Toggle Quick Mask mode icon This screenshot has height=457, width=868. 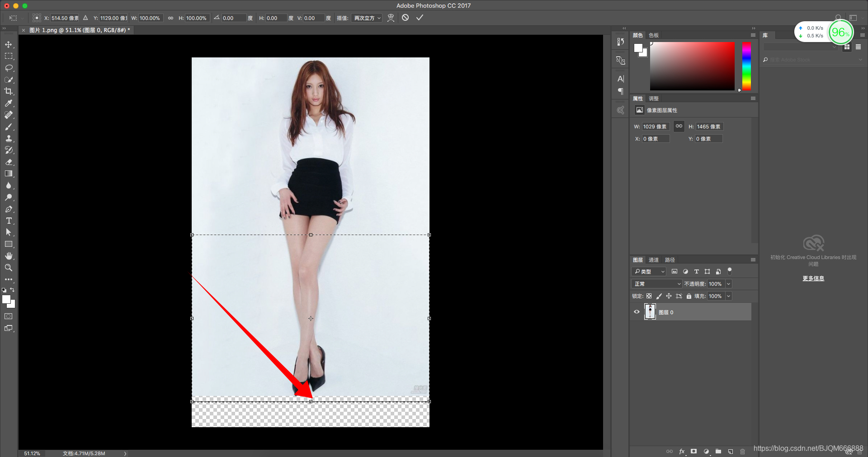click(x=9, y=316)
